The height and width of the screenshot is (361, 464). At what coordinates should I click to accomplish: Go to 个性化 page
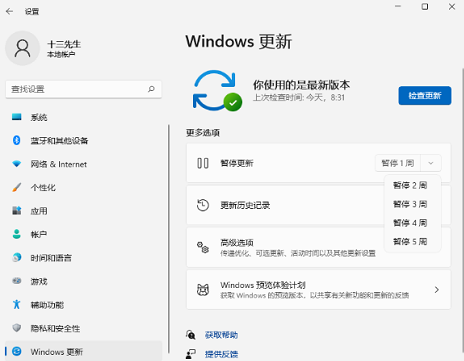(x=83, y=187)
